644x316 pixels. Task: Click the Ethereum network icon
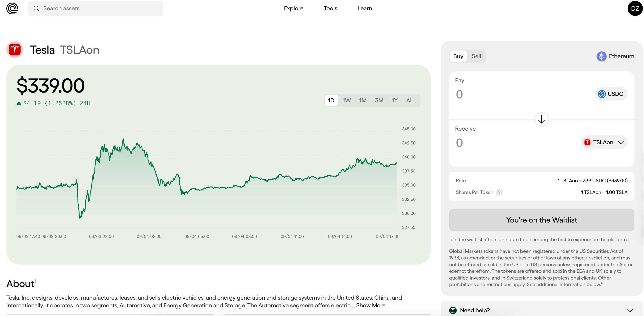coord(601,56)
